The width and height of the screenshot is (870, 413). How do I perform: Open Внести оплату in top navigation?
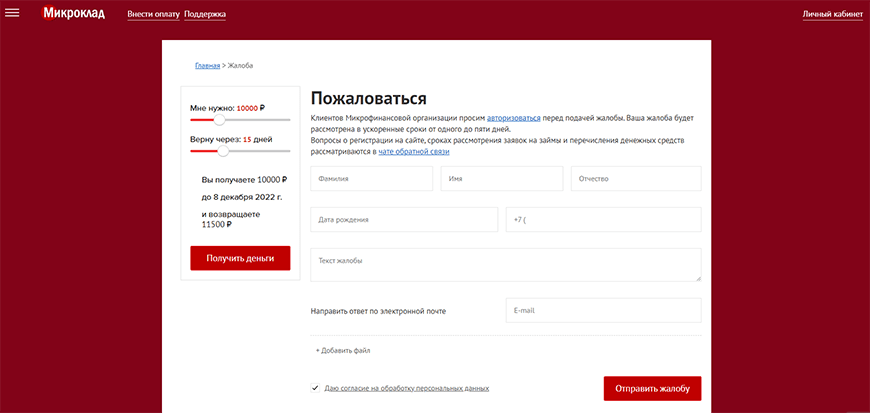[153, 15]
